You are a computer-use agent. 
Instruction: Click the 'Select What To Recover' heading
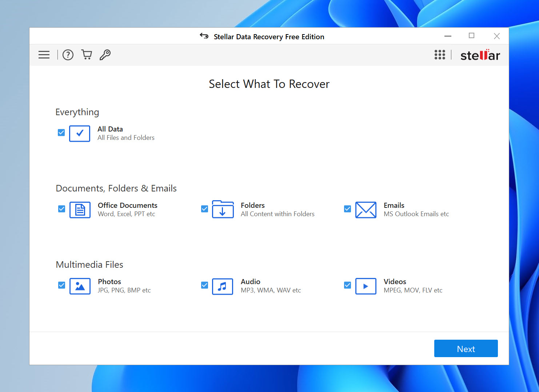pyautogui.click(x=269, y=84)
